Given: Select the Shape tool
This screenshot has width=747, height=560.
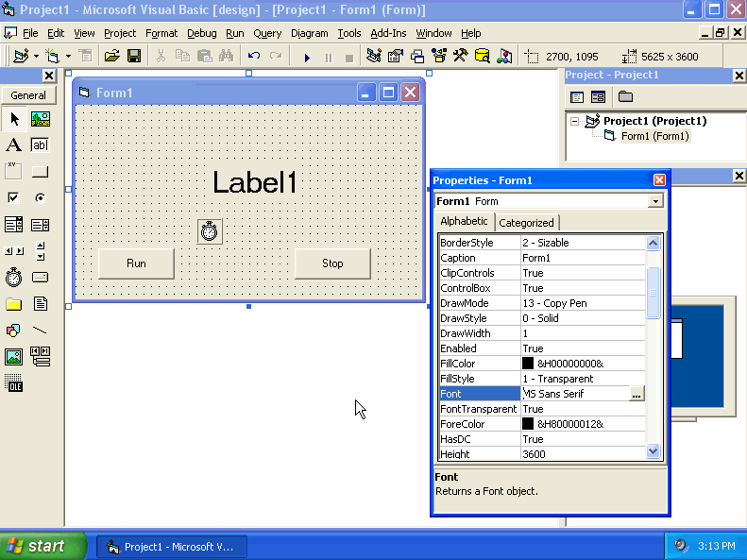Looking at the screenshot, I should pyautogui.click(x=14, y=330).
